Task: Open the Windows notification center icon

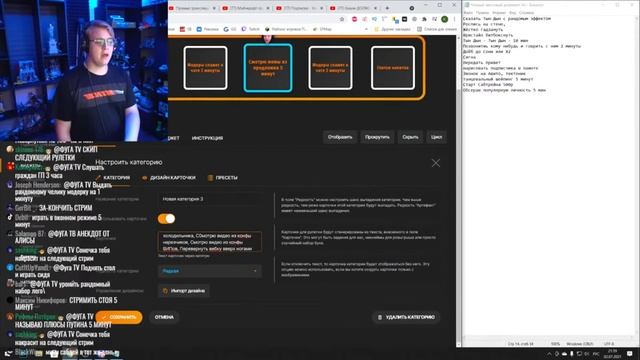Action: point(630,353)
